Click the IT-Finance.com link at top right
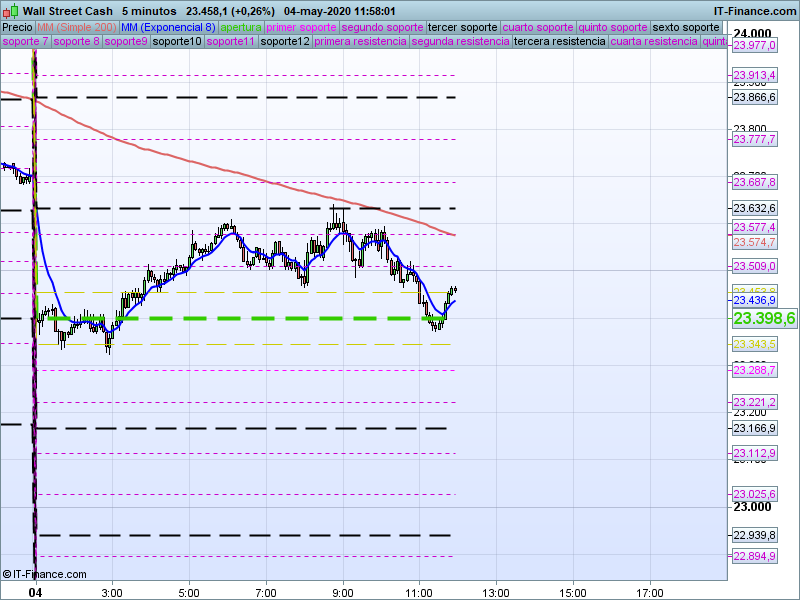Screen dimensions: 800x600 [x=754, y=11]
